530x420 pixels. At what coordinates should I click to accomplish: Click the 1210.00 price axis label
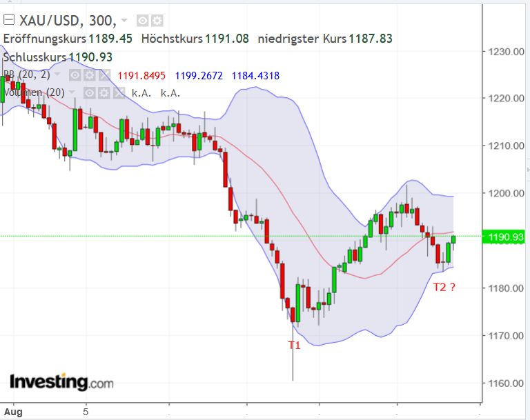506,146
